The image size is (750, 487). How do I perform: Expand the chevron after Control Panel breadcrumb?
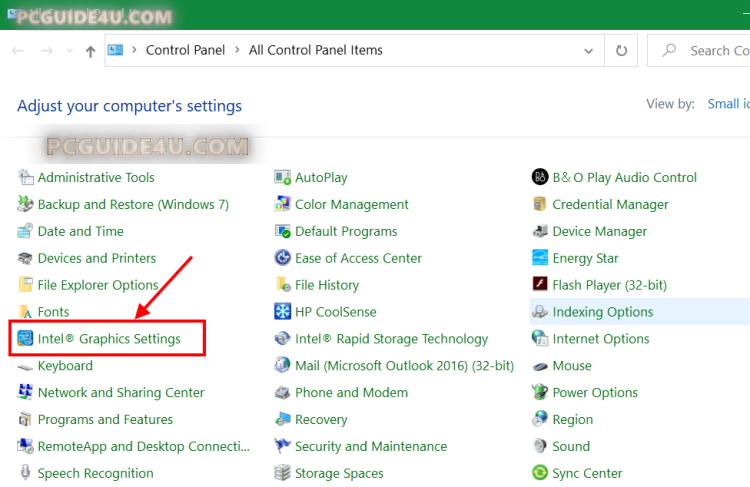237,50
